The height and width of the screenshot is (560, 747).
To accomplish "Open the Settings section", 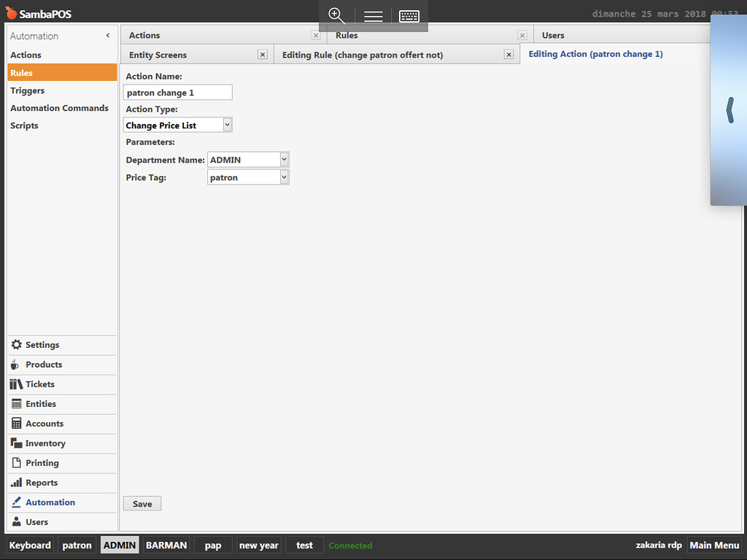I will pyautogui.click(x=42, y=344).
